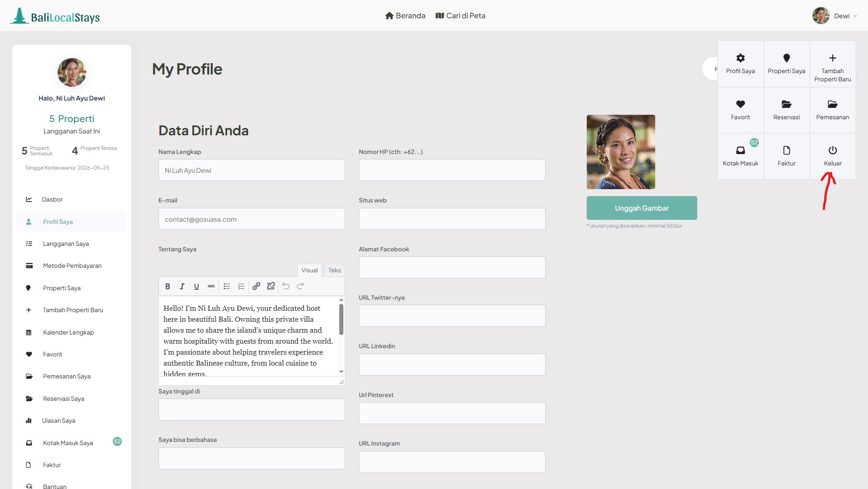This screenshot has width=868, height=489.
Task: Click inside the Tentang Saya text area
Action: pos(248,336)
